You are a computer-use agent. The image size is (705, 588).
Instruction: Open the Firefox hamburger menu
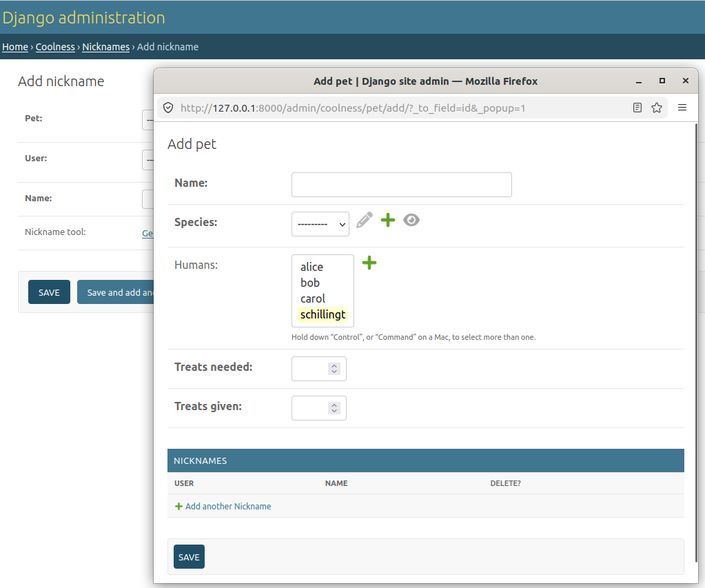[682, 108]
